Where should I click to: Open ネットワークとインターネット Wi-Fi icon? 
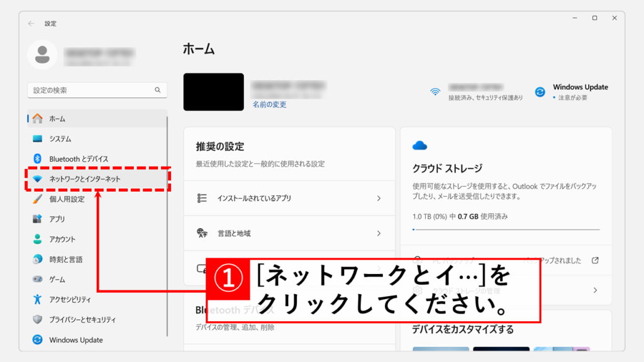pyautogui.click(x=38, y=179)
